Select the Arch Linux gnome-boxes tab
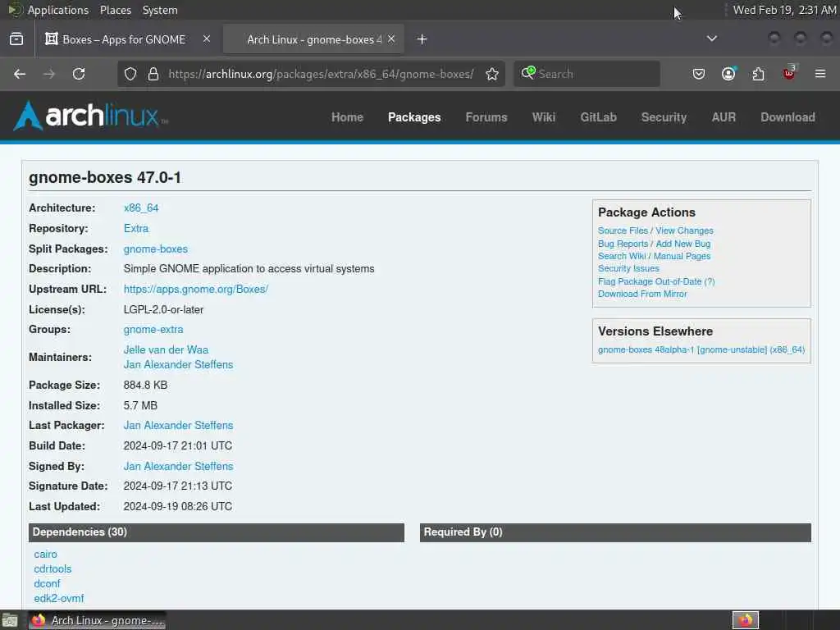The image size is (840, 630). point(313,39)
